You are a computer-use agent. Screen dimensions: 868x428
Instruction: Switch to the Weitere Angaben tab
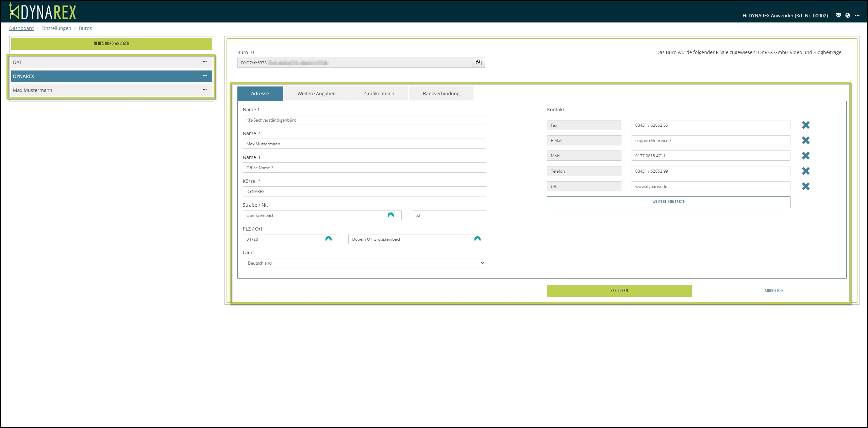click(316, 94)
